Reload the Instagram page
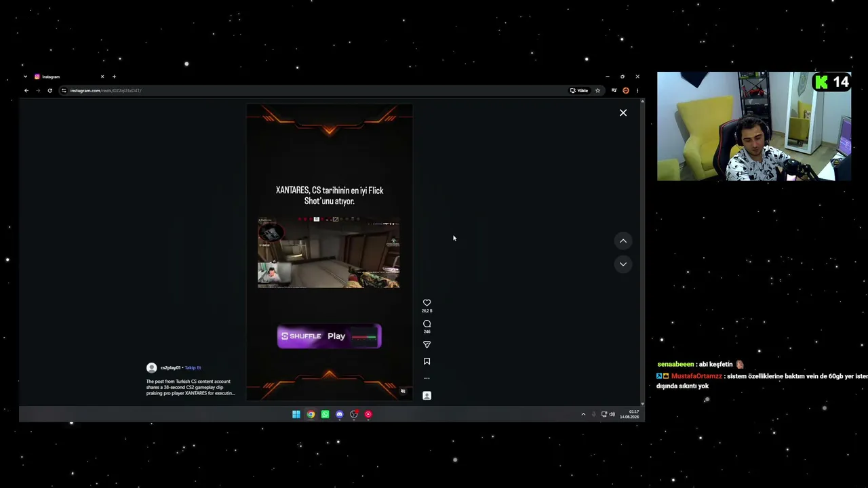868x488 pixels. tap(50, 90)
